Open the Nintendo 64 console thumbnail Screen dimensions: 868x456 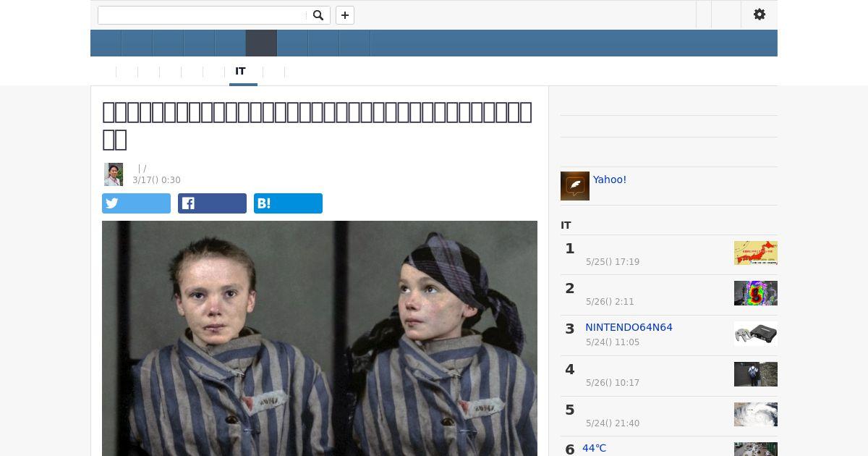pos(756,334)
